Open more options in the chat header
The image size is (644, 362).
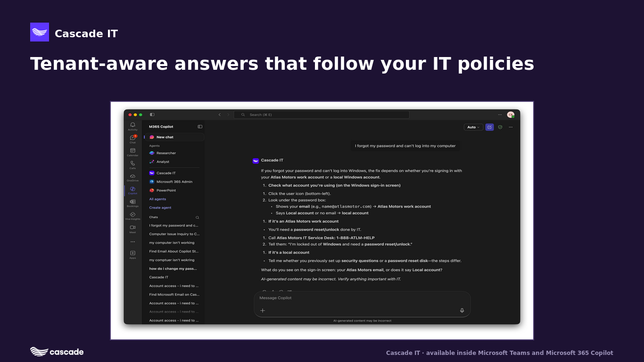point(511,127)
